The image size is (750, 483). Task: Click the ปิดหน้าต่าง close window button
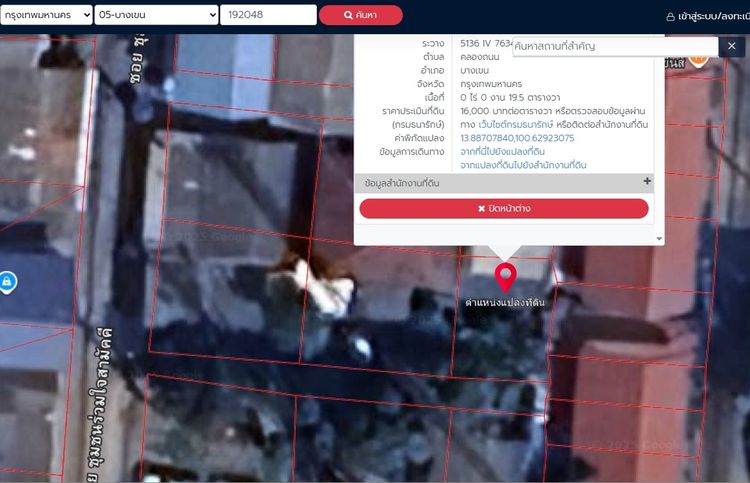click(x=504, y=208)
